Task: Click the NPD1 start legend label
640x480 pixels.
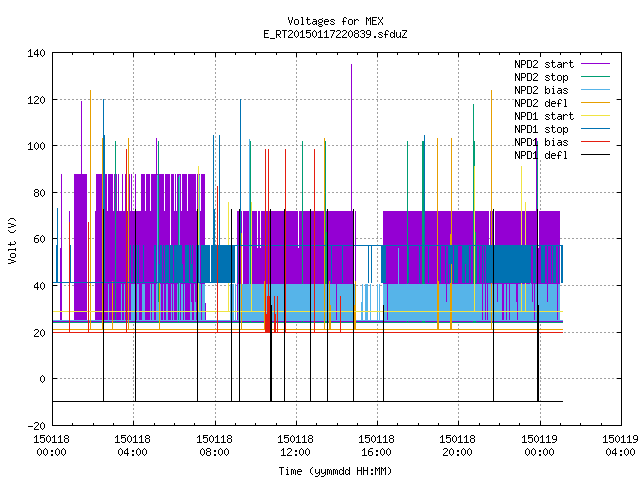Action: (544, 116)
